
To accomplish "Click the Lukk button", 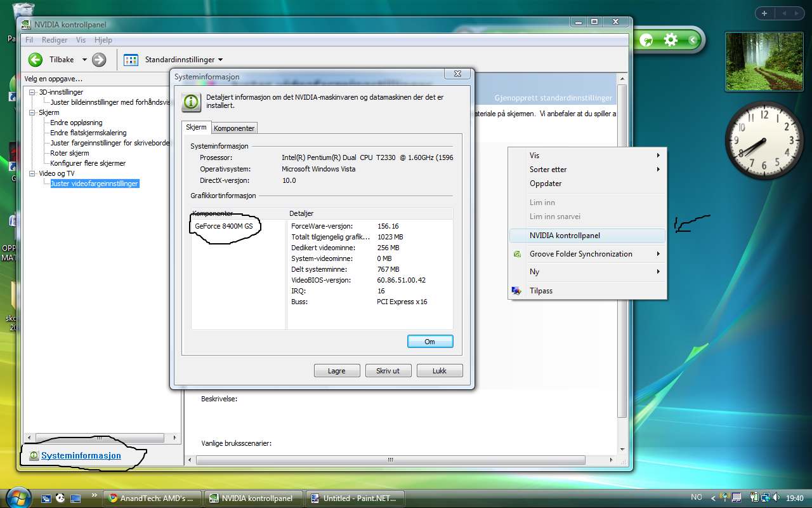I will tap(440, 371).
